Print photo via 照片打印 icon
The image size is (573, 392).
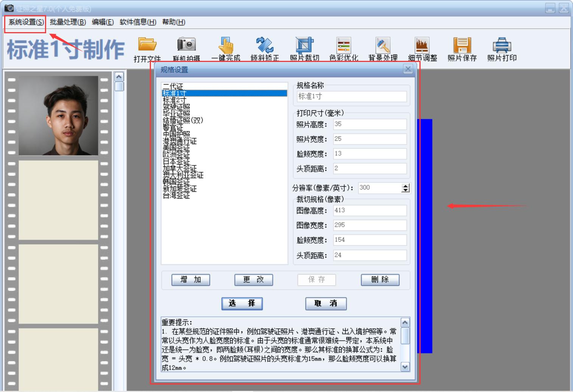tap(502, 47)
